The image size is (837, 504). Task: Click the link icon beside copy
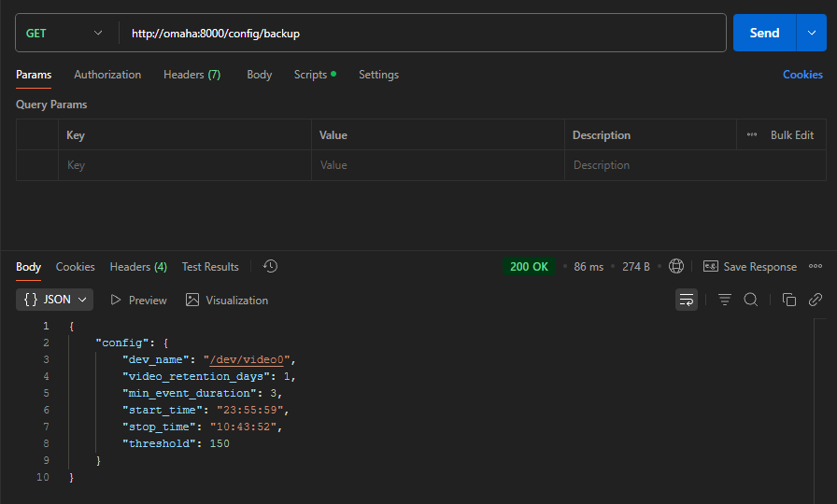815,300
